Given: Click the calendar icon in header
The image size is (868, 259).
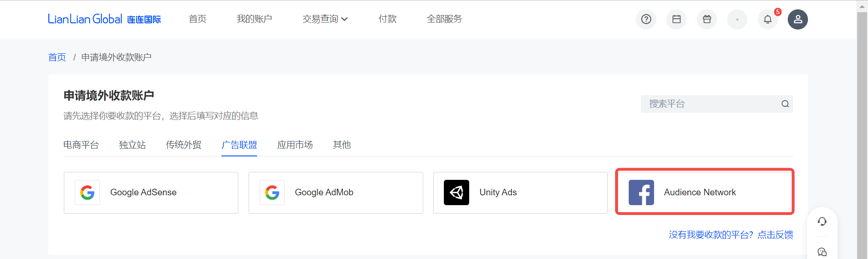Looking at the screenshot, I should point(677,19).
